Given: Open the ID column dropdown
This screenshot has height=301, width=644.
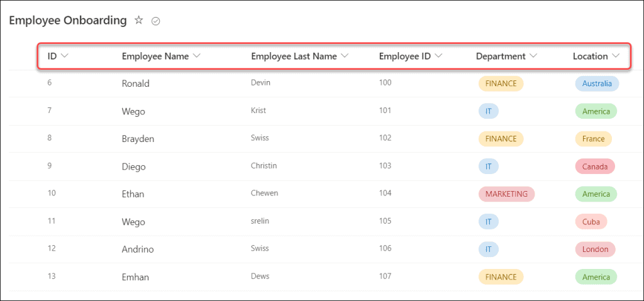Looking at the screenshot, I should [64, 57].
